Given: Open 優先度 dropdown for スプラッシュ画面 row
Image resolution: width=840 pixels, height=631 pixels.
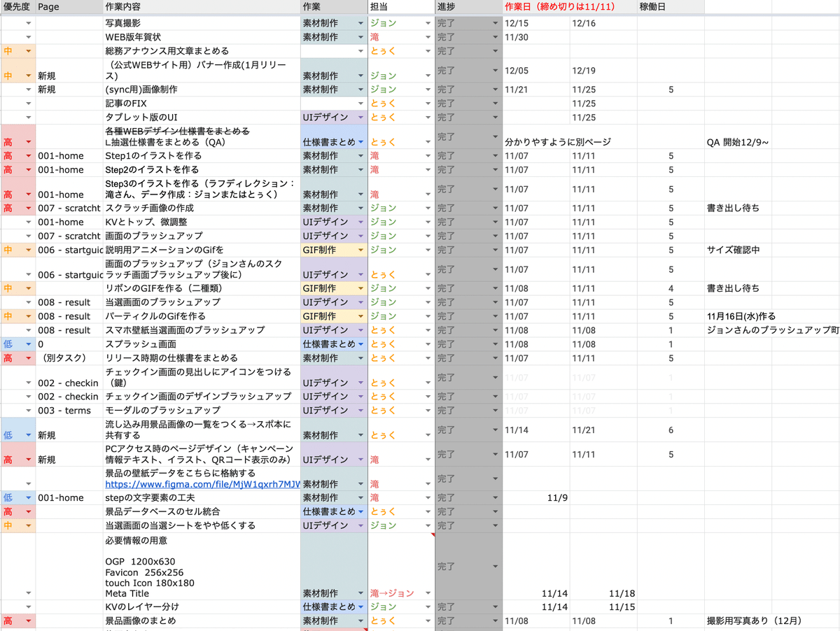Looking at the screenshot, I should click(28, 344).
